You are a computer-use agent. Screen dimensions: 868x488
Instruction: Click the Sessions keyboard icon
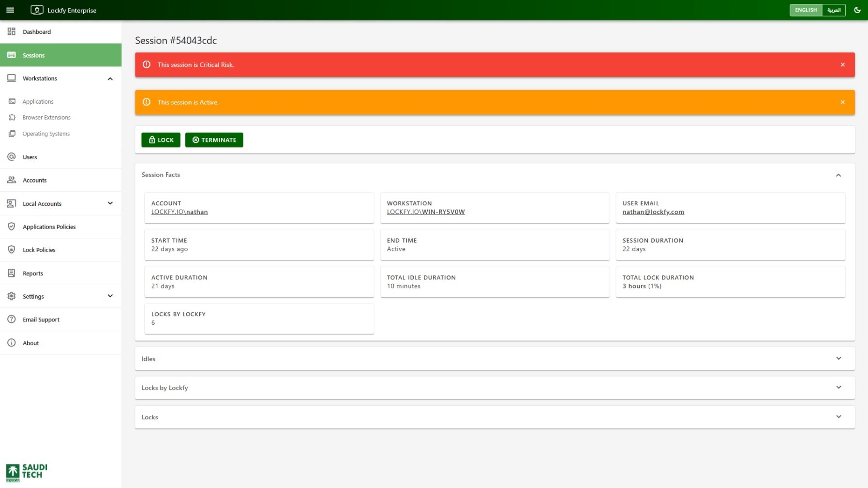pos(12,55)
